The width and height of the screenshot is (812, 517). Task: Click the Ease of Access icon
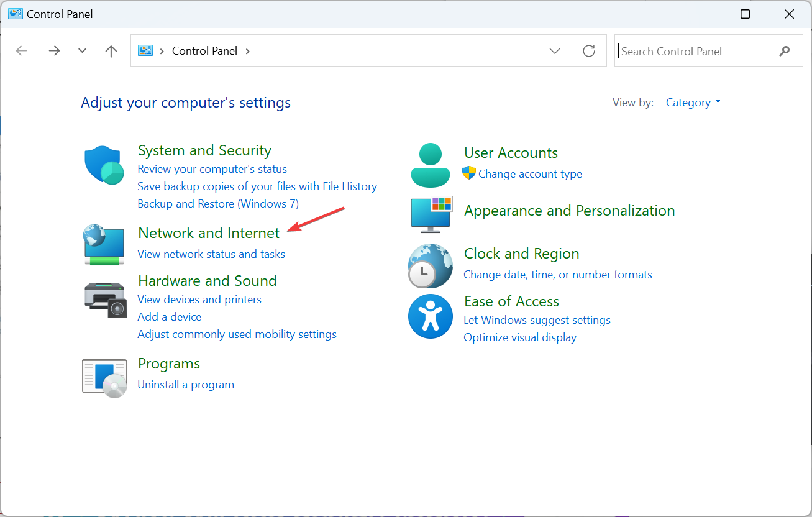[430, 316]
